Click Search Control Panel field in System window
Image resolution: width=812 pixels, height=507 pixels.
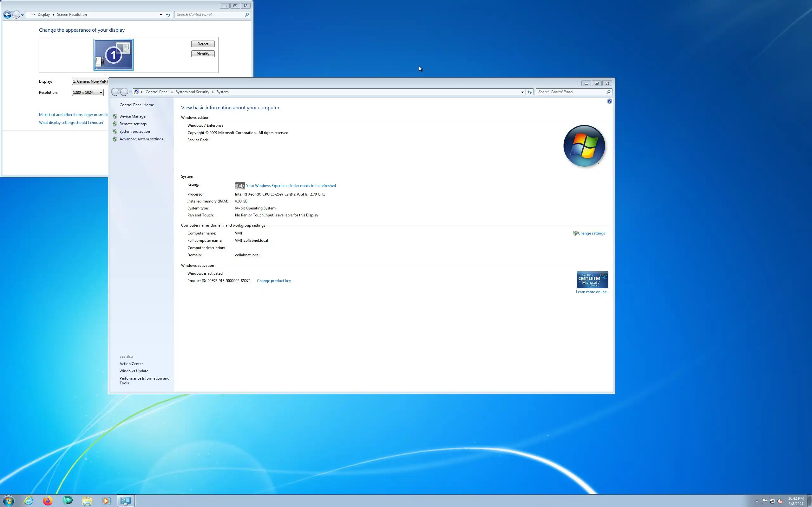pos(571,92)
